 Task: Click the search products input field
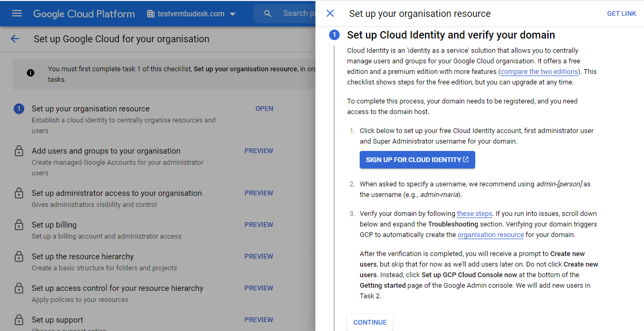295,13
